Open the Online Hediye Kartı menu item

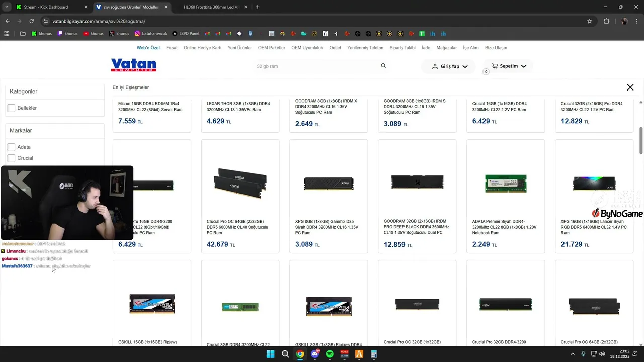(202, 48)
